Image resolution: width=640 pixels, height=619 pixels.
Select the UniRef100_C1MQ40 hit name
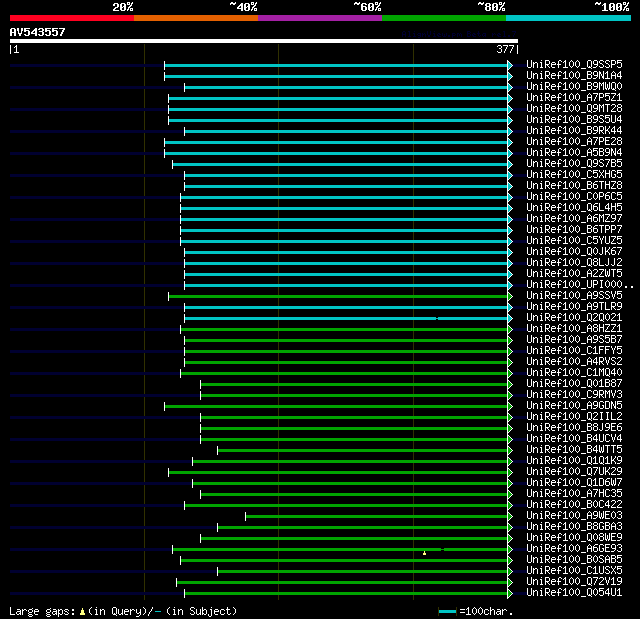pos(574,373)
